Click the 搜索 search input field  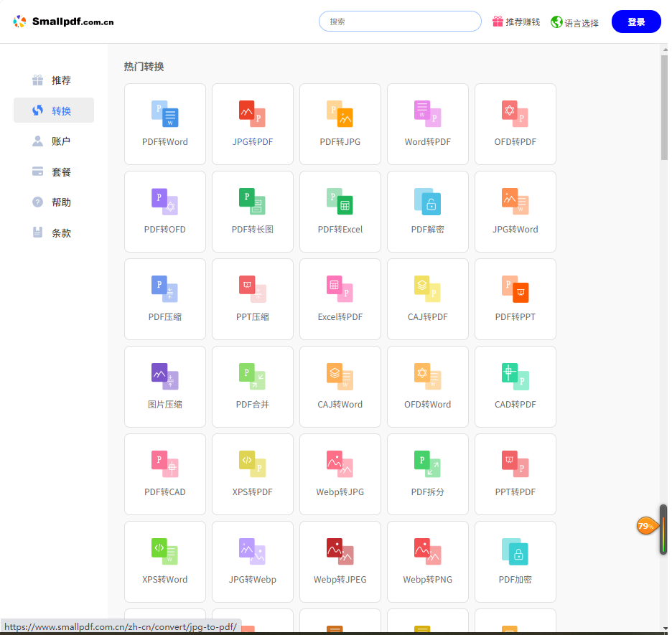click(x=400, y=22)
